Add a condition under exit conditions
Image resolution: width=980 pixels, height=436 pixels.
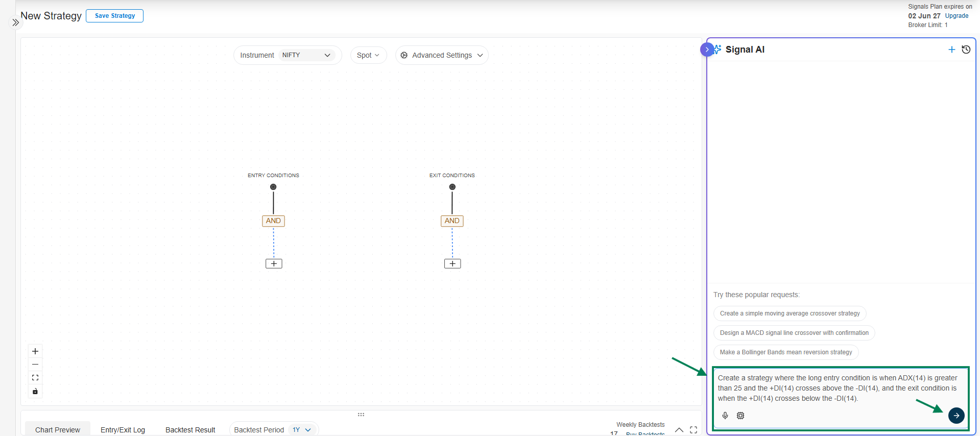(452, 263)
